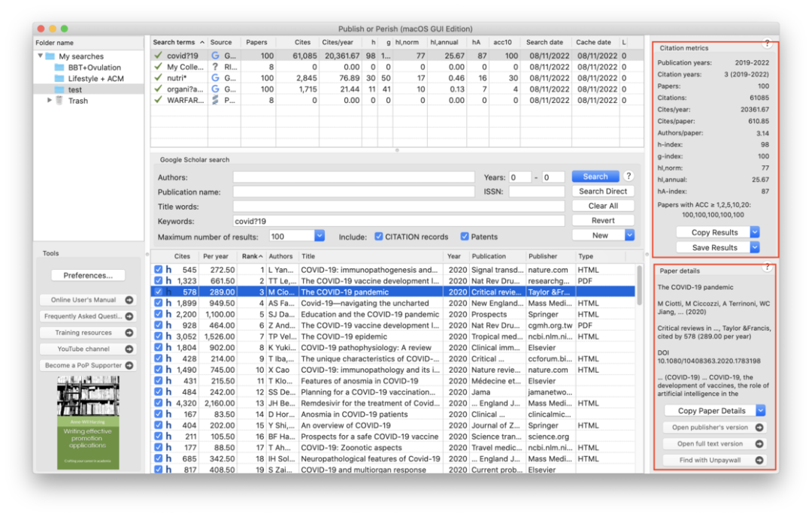Click the Google Scholar icon in covid?19 row
812x517 pixels.
[x=216, y=56]
